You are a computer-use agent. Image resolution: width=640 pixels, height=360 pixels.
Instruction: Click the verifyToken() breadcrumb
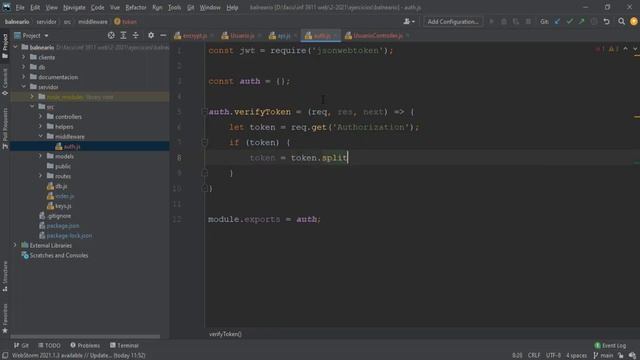click(x=225, y=334)
